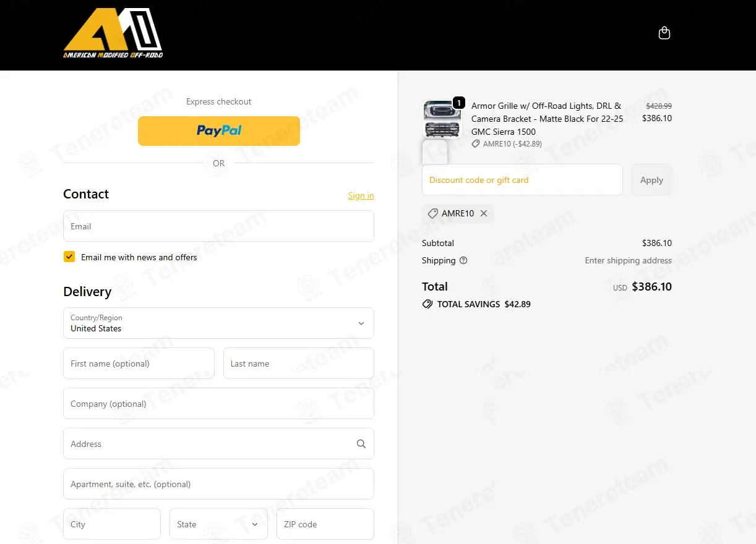Click the American Modified Off-Road logo

pyautogui.click(x=113, y=33)
